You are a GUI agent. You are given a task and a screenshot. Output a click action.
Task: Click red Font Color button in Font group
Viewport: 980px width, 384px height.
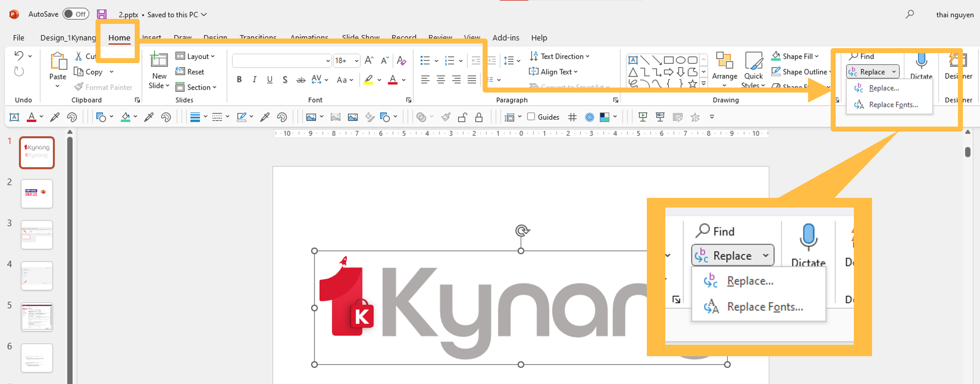tap(393, 80)
